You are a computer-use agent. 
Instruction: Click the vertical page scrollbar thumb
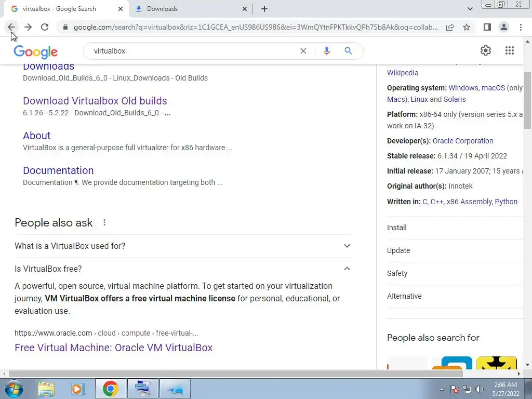pos(527,100)
